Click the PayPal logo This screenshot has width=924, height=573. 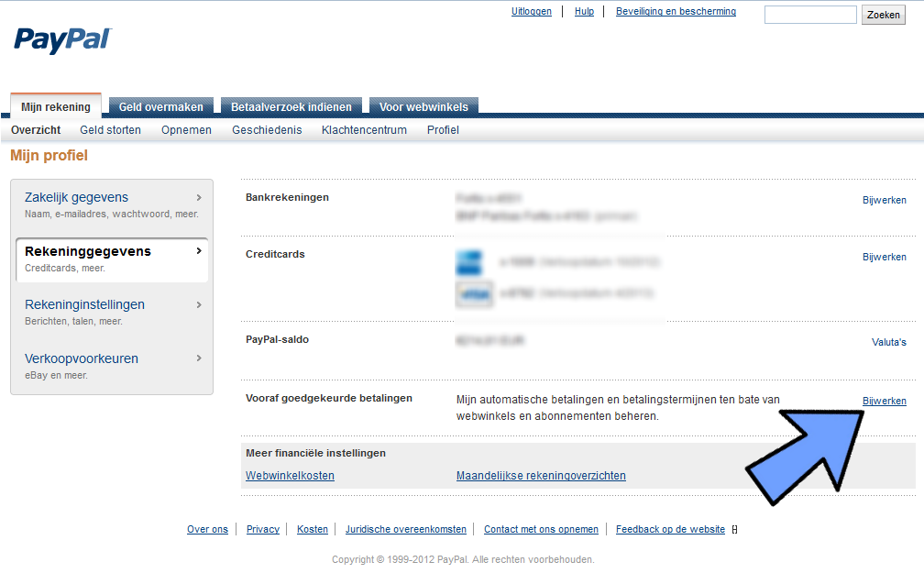62,39
